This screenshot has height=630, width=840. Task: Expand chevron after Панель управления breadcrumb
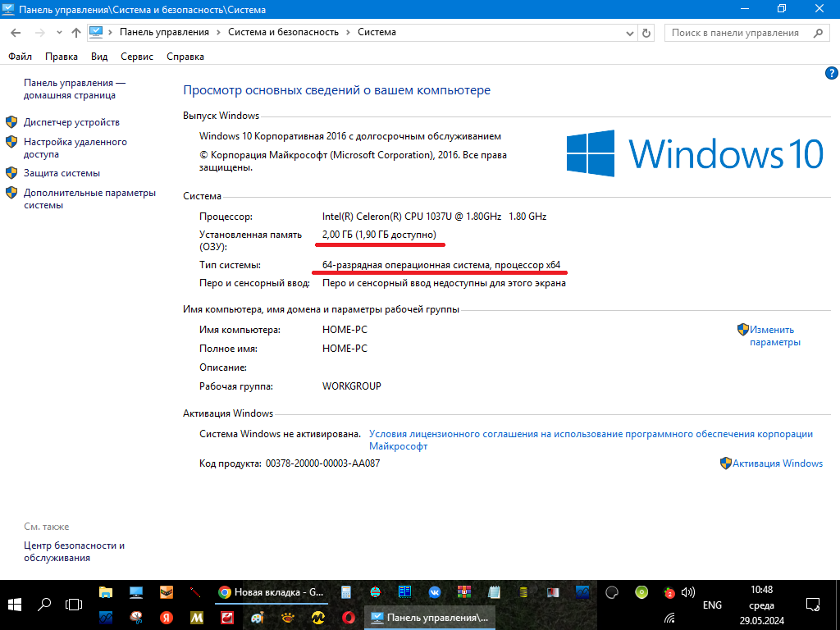tap(218, 33)
